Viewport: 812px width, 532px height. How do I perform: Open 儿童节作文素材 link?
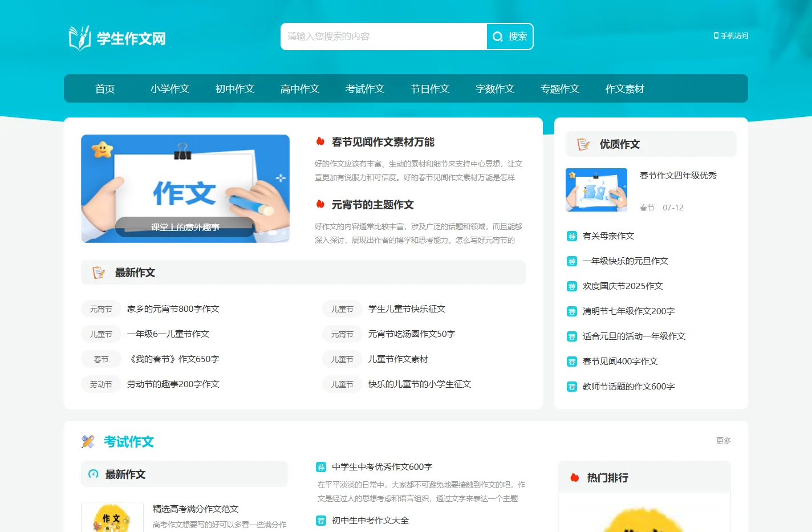click(x=398, y=359)
